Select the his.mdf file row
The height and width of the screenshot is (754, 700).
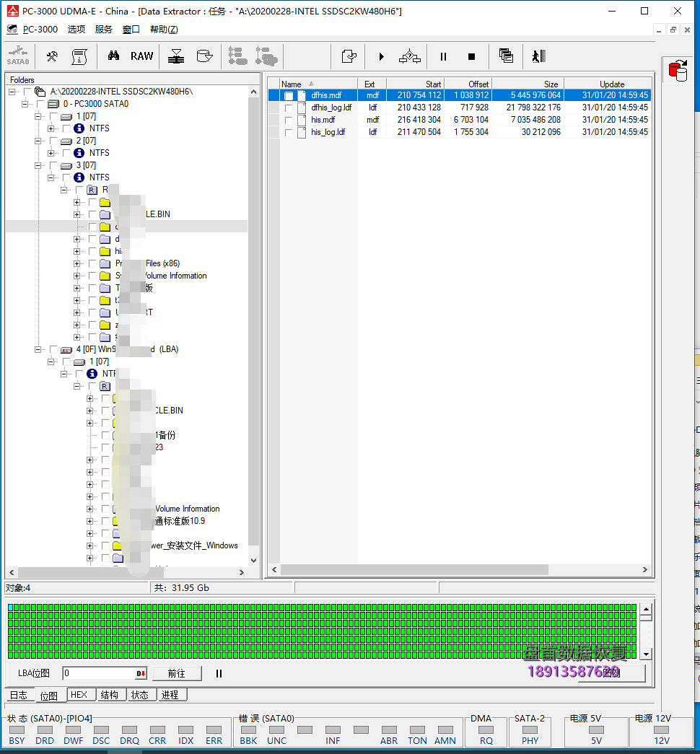pyautogui.click(x=460, y=120)
